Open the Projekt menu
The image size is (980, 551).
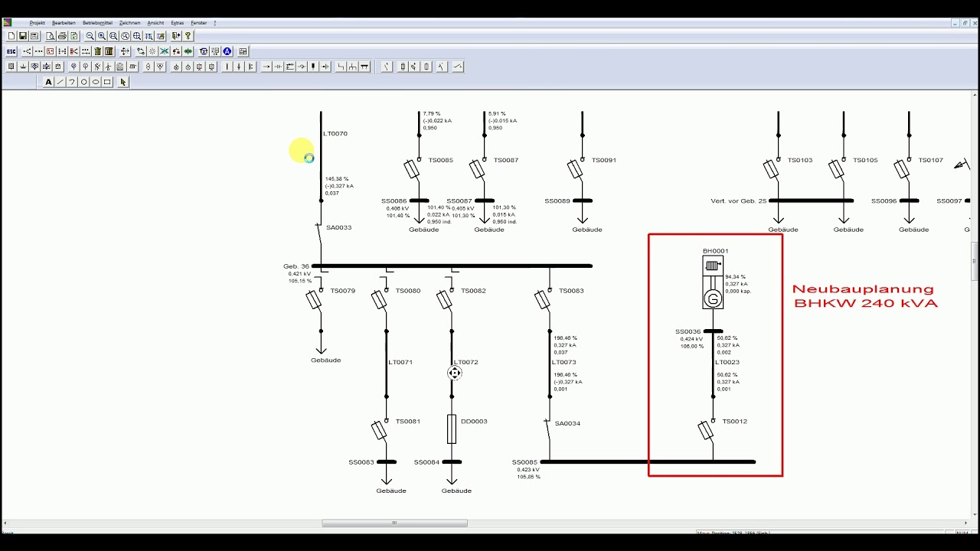tap(37, 23)
